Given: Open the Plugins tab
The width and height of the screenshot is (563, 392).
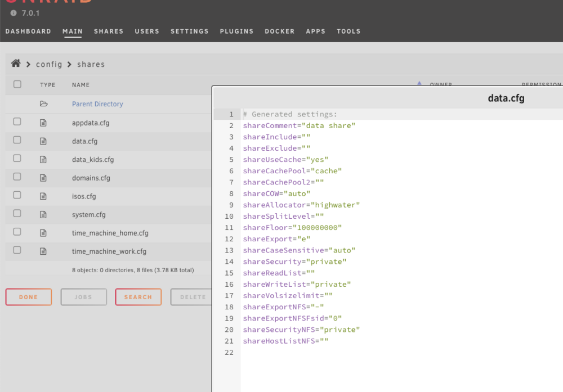Looking at the screenshot, I should [x=236, y=31].
